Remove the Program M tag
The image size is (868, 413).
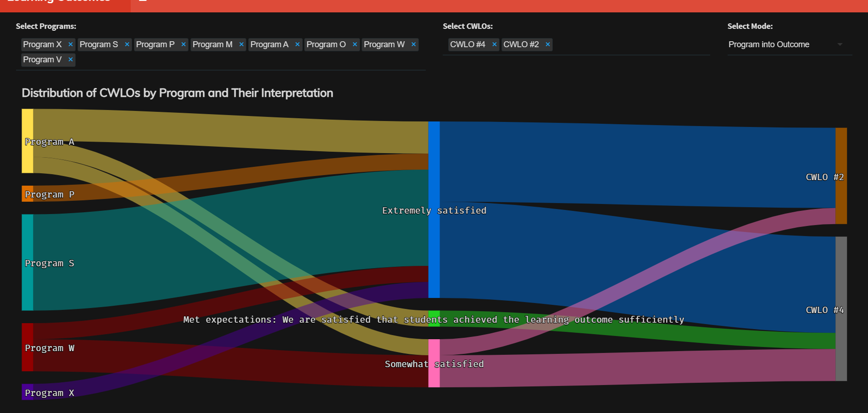[241, 44]
